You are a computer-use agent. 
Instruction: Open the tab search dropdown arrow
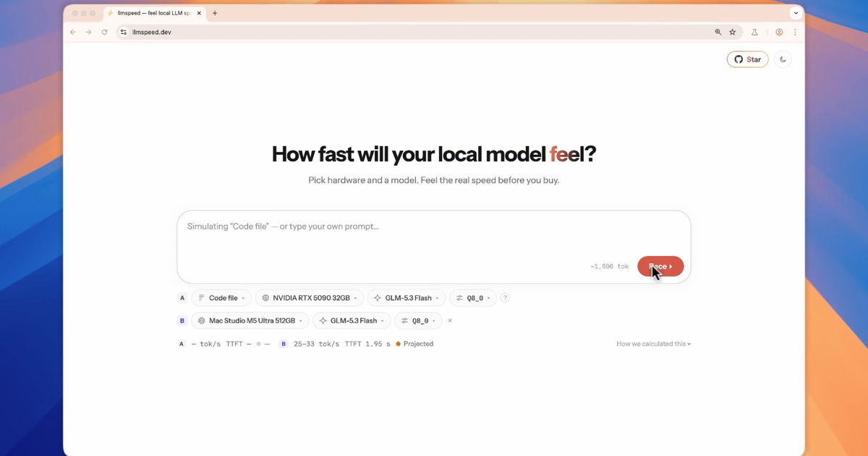pos(796,13)
